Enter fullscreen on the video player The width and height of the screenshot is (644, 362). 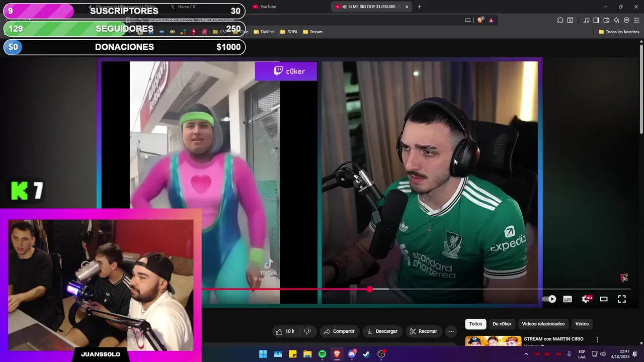622,299
